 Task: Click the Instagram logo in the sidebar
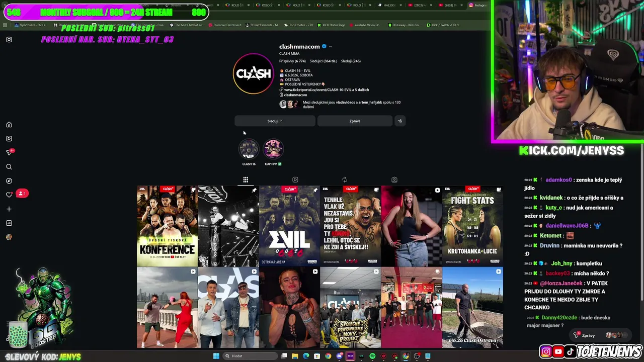point(9,39)
